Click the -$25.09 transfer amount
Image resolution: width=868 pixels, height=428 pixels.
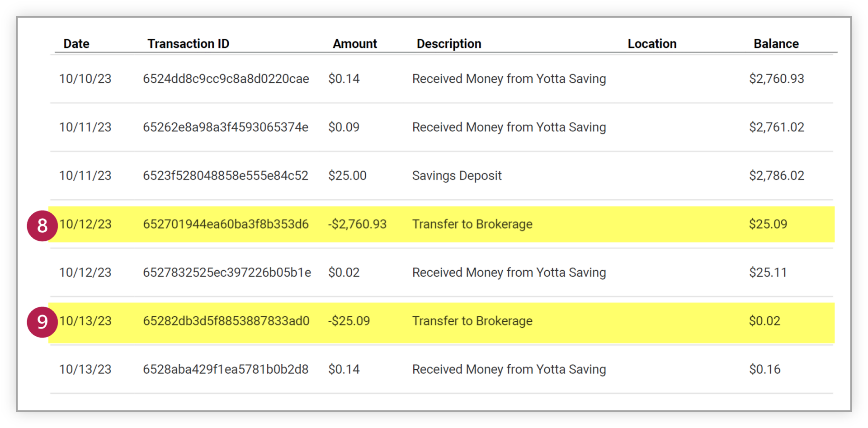349,321
